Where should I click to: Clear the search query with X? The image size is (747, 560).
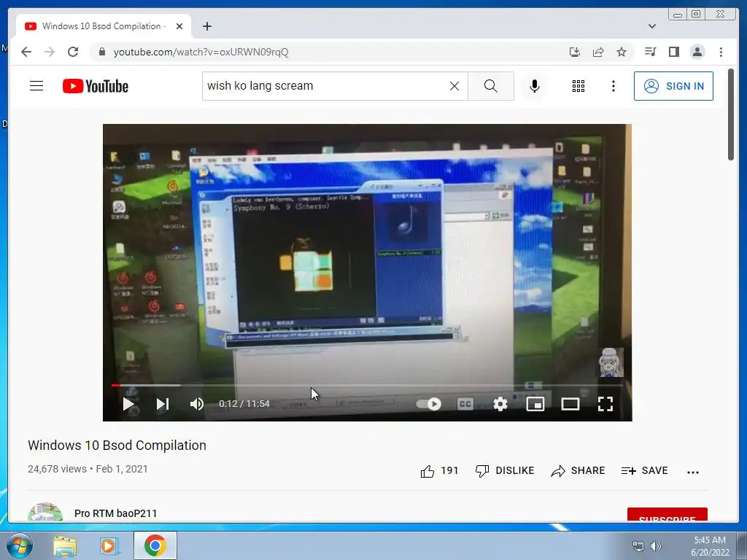point(454,86)
